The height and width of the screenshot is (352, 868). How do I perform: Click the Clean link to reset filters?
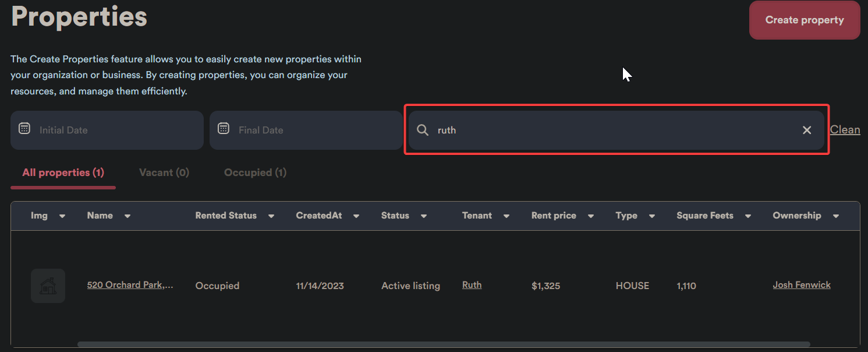(845, 129)
